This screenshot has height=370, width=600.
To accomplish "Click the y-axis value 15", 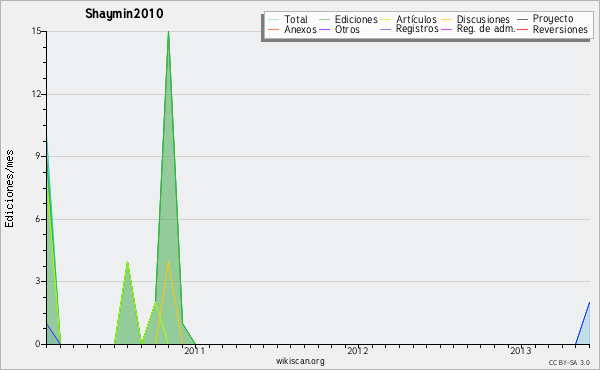I will click(36, 31).
